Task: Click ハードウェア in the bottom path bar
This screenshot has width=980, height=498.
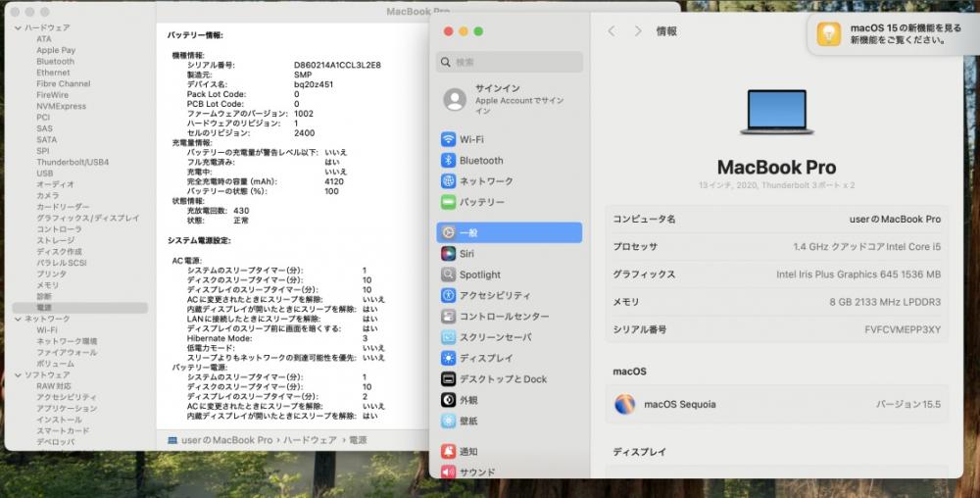Action: (310, 440)
